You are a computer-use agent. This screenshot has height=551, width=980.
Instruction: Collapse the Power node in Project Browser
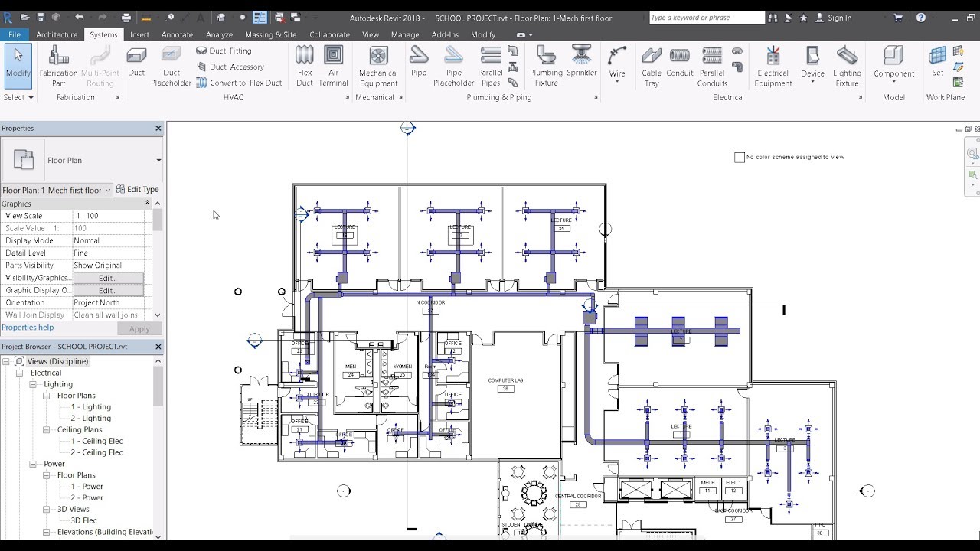pyautogui.click(x=33, y=464)
